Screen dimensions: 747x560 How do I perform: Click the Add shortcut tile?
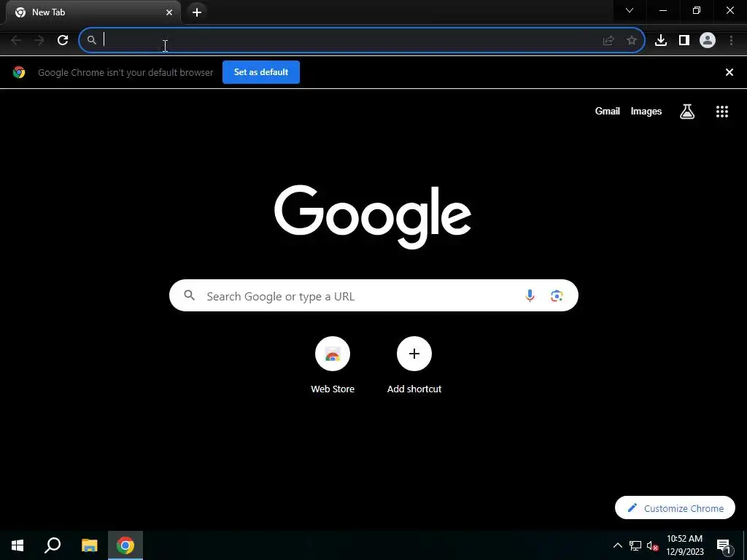click(x=414, y=365)
